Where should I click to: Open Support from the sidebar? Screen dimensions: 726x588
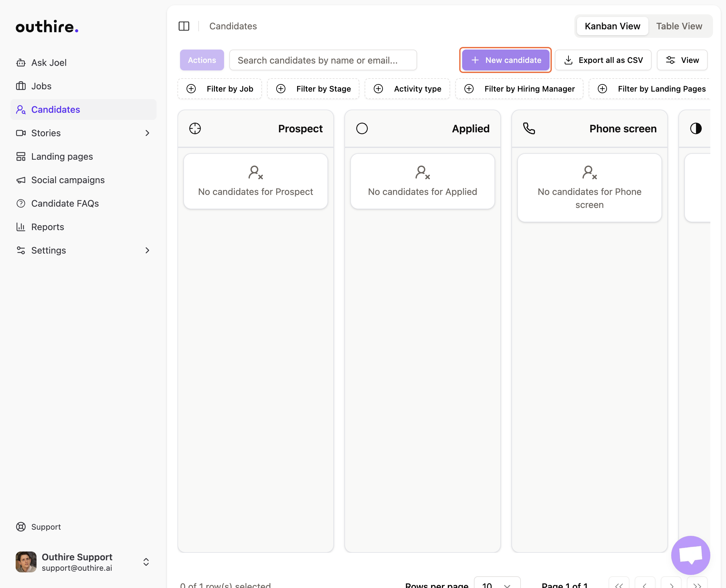point(46,527)
